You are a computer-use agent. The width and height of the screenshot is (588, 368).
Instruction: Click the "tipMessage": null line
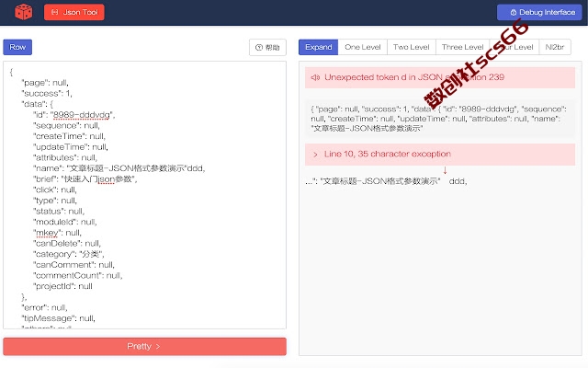59,318
